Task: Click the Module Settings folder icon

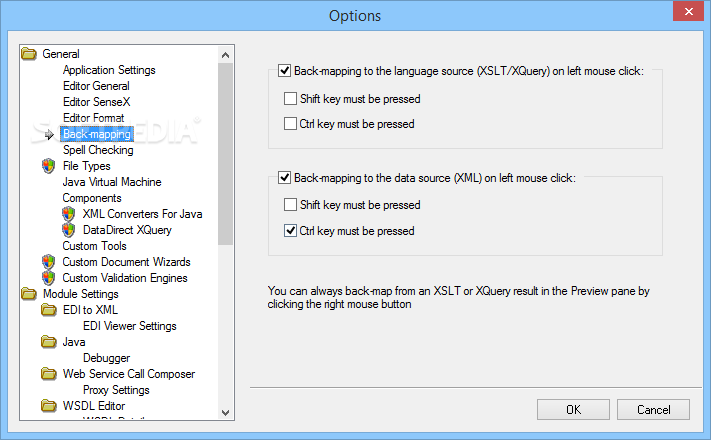Action: (x=29, y=294)
